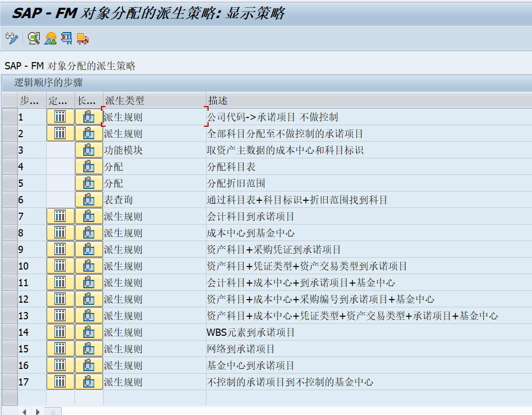Click description 成本中心到基金中心

[x=250, y=233]
